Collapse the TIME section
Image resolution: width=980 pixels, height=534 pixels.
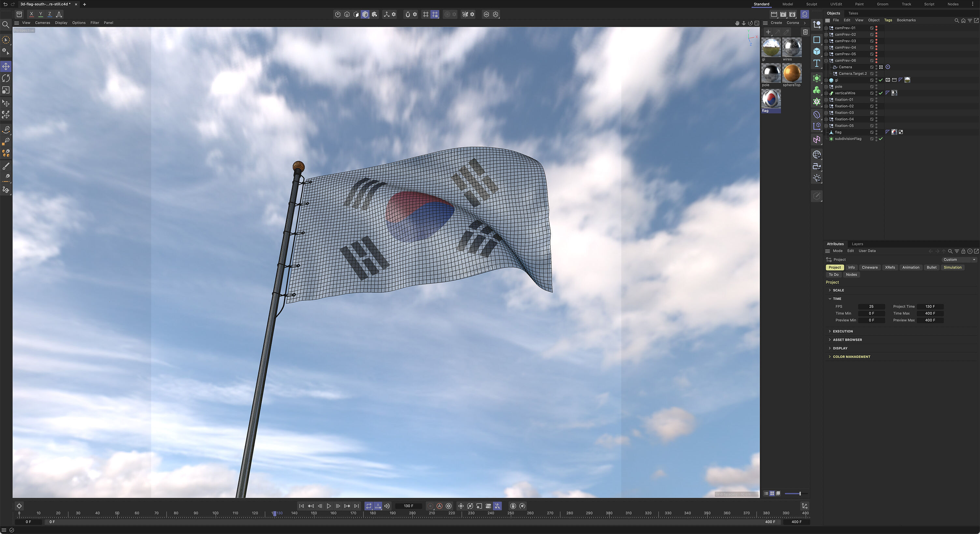tap(830, 299)
